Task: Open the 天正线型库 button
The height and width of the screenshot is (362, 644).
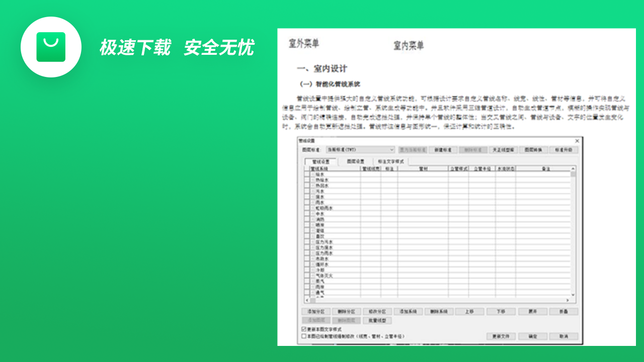Action: point(503,150)
